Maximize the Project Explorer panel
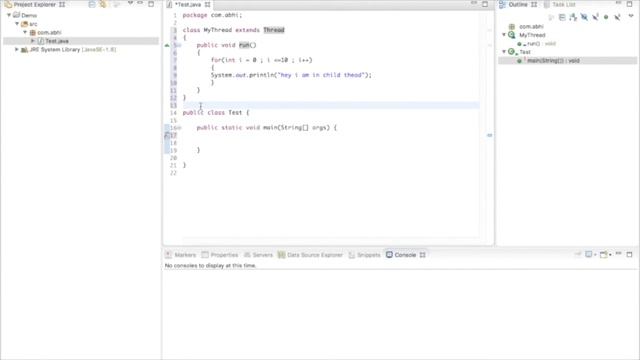This screenshot has width=640, height=360. click(x=151, y=4)
